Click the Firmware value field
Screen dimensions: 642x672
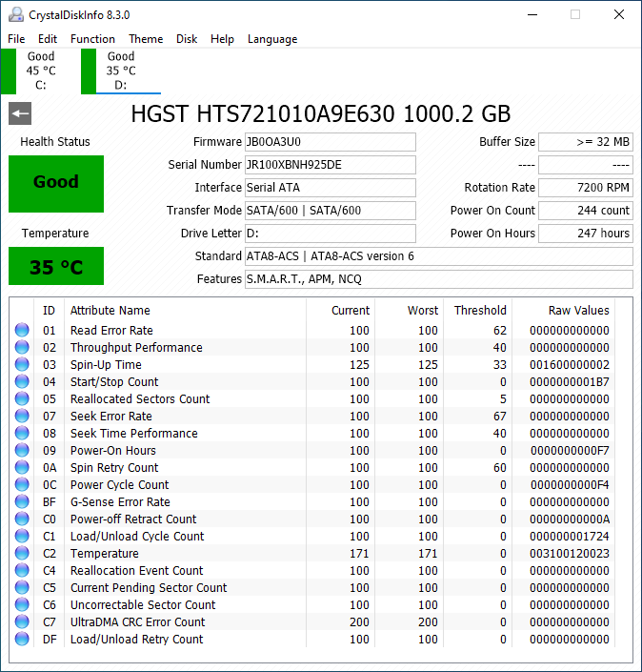coord(330,142)
